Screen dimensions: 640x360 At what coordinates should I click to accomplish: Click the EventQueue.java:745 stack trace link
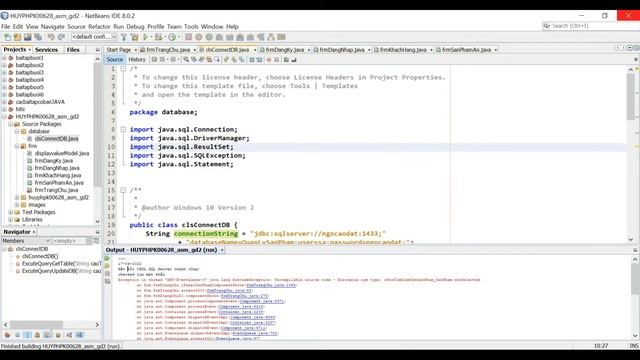pyautogui.click(x=254, y=333)
